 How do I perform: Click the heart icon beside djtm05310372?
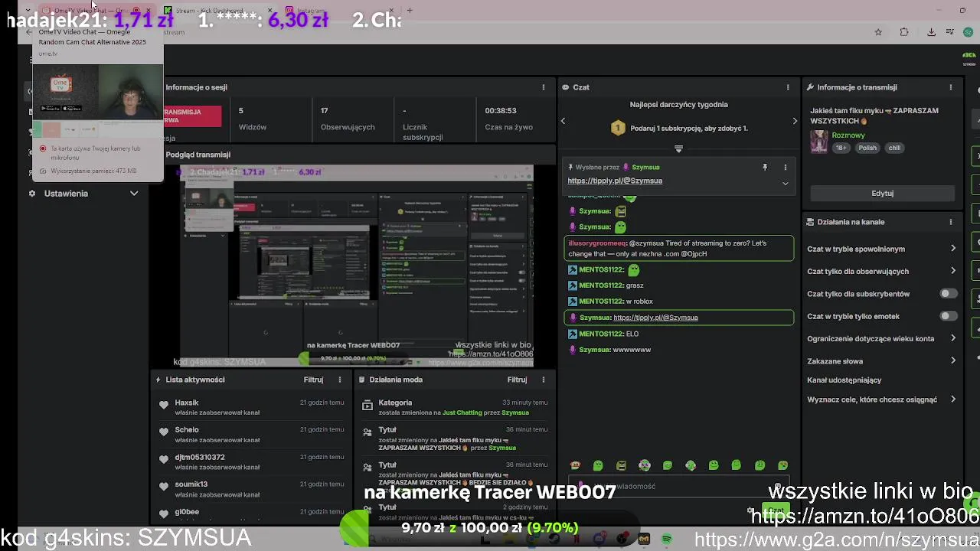tap(164, 459)
